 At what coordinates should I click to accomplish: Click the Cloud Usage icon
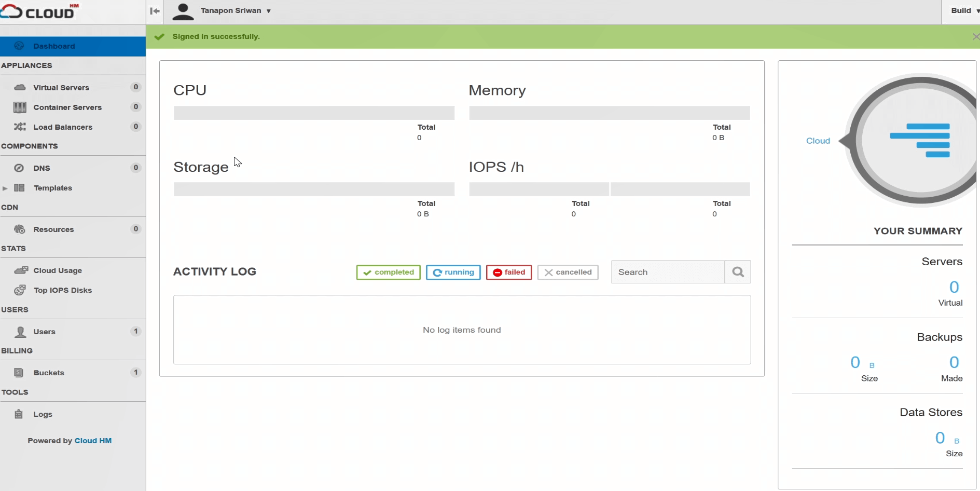coord(21,270)
